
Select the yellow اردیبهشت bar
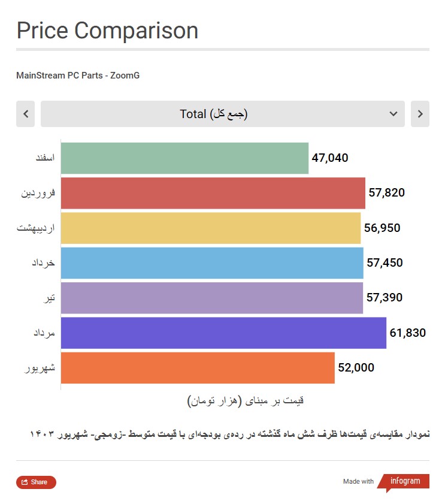(x=211, y=228)
